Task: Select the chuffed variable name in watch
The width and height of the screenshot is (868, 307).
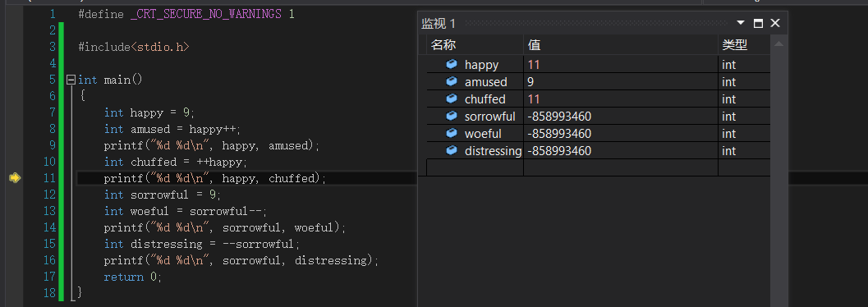Action: [485, 99]
